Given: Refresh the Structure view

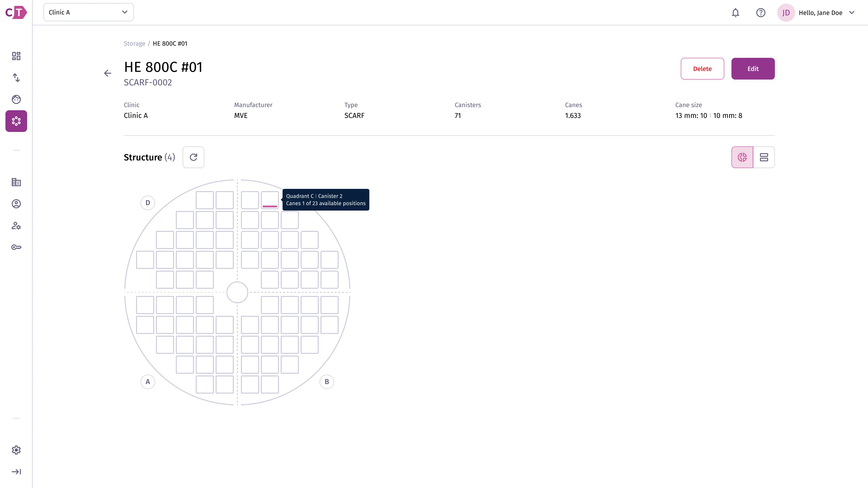Looking at the screenshot, I should 193,157.
